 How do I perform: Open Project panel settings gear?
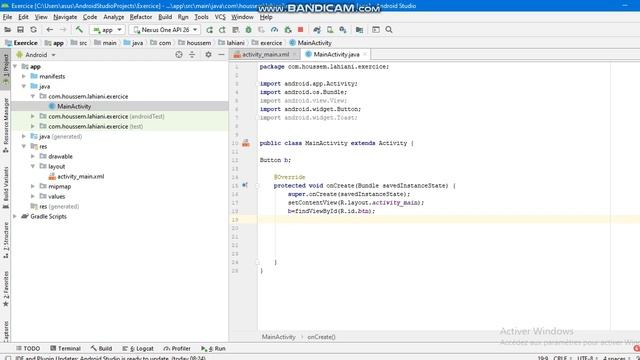point(208,55)
